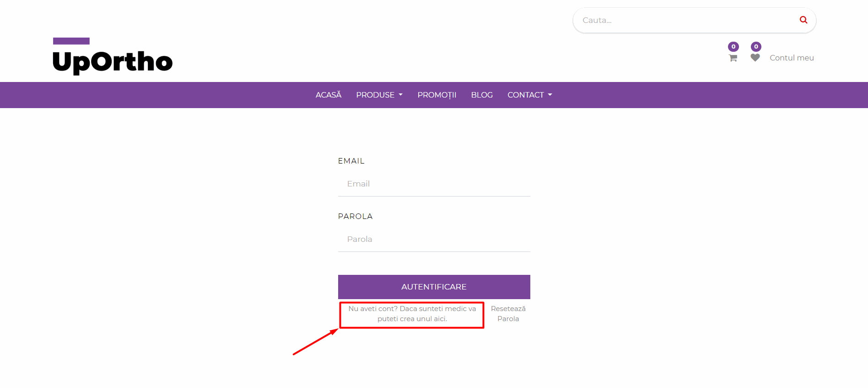Expand the PRODUSE dropdown menu
Image resolution: width=868 pixels, height=388 pixels.
click(379, 95)
